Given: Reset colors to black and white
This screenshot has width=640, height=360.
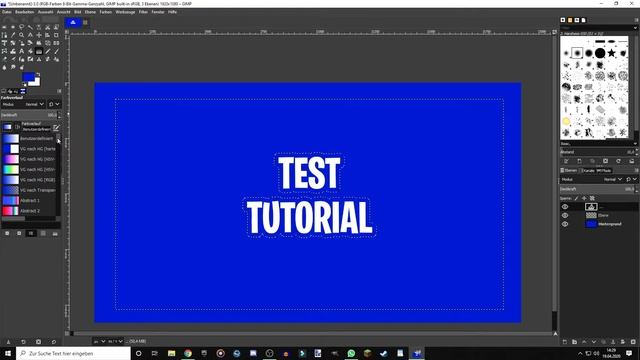Looking at the screenshot, I should 24,85.
